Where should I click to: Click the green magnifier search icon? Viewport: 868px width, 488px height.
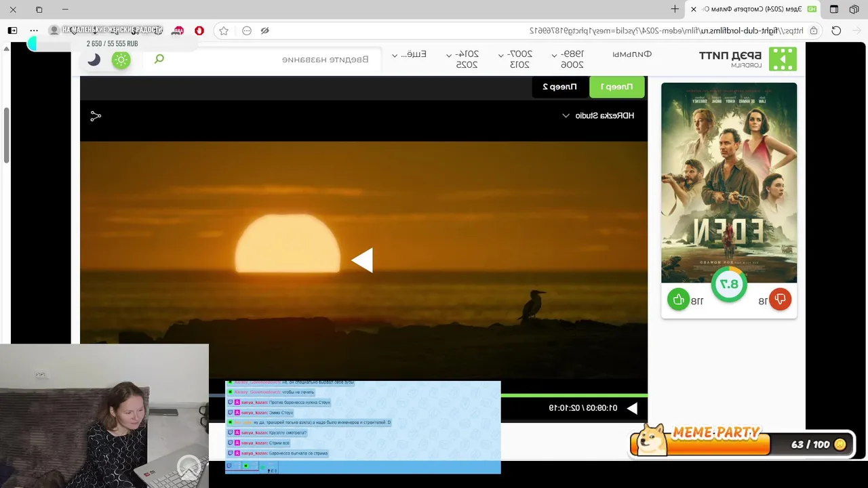[x=159, y=59]
